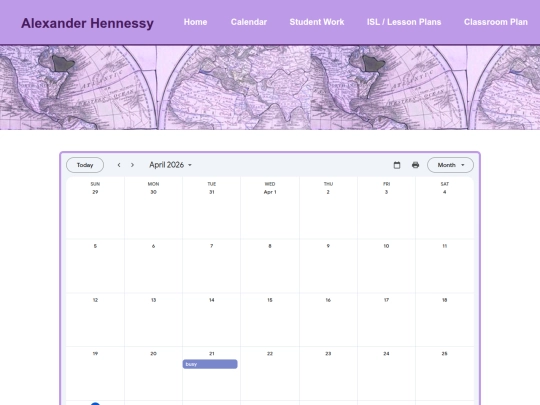
Task: Select day 30 in the first week
Action: pyautogui.click(x=154, y=192)
